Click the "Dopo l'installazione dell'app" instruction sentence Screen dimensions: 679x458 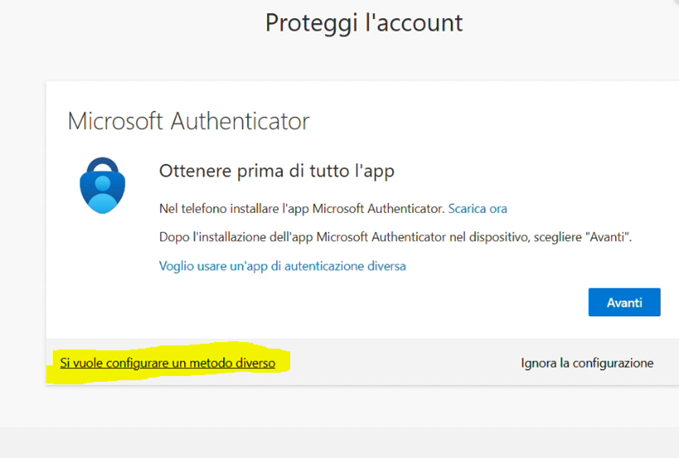click(x=380, y=238)
